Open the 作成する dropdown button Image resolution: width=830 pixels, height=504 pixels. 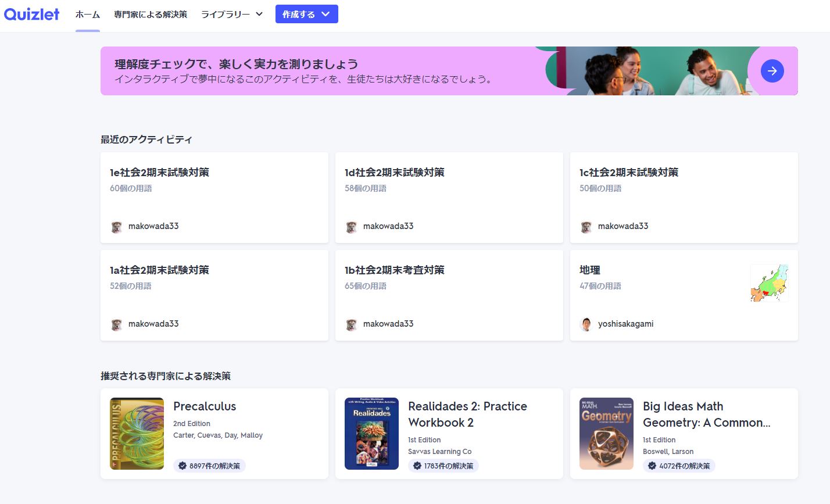(x=306, y=15)
